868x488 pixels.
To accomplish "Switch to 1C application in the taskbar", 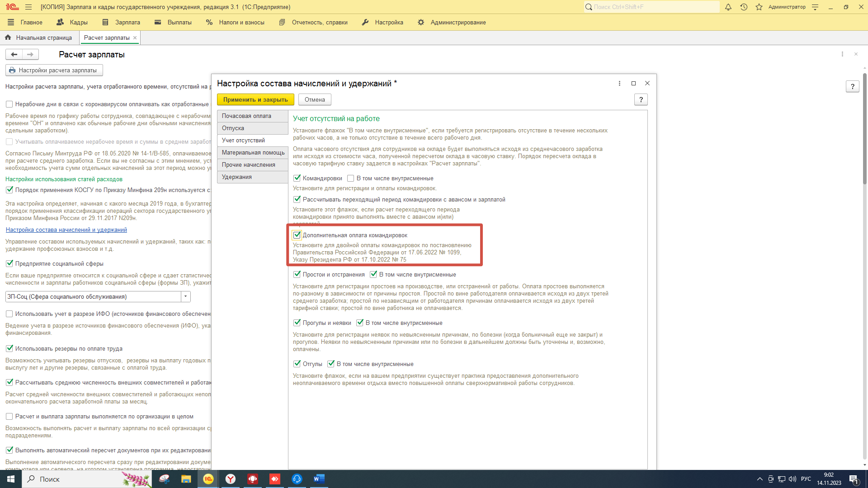I will click(x=208, y=479).
